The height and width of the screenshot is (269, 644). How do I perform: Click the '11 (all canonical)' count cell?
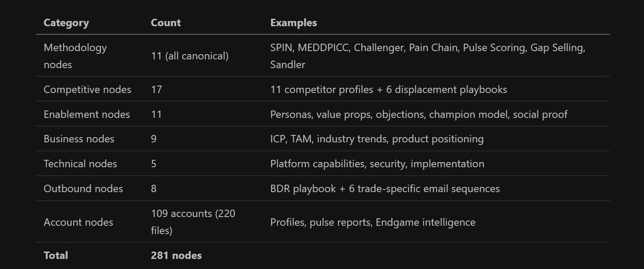[x=190, y=56]
